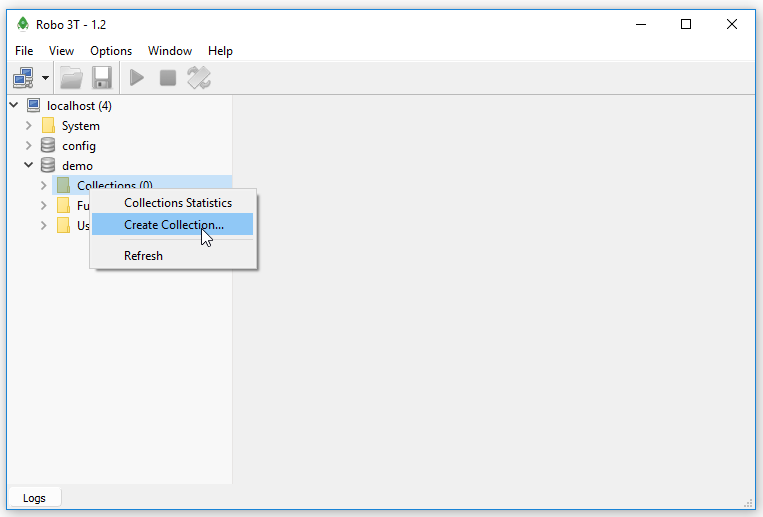Click the Execute play button
Image resolution: width=763 pixels, height=517 pixels.
click(137, 78)
